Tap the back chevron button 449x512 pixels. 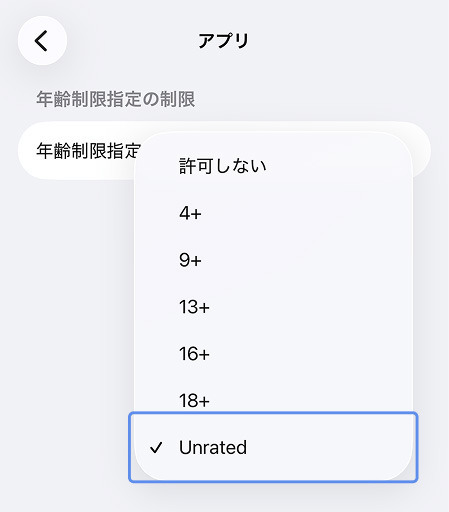click(42, 41)
